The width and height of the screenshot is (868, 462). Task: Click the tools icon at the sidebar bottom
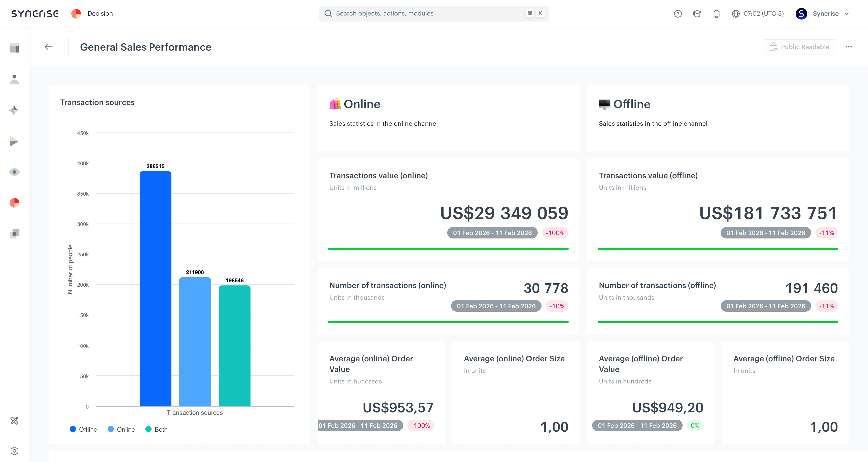coord(14,421)
